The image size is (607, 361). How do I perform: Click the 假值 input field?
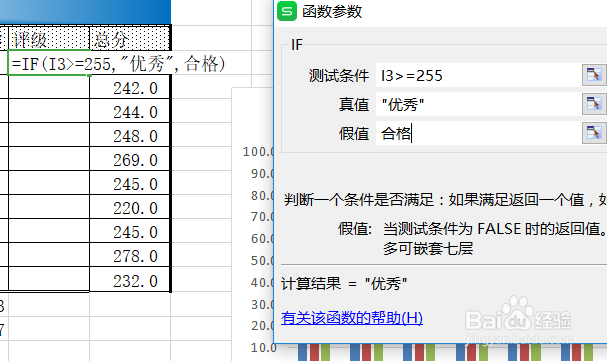pos(478,133)
